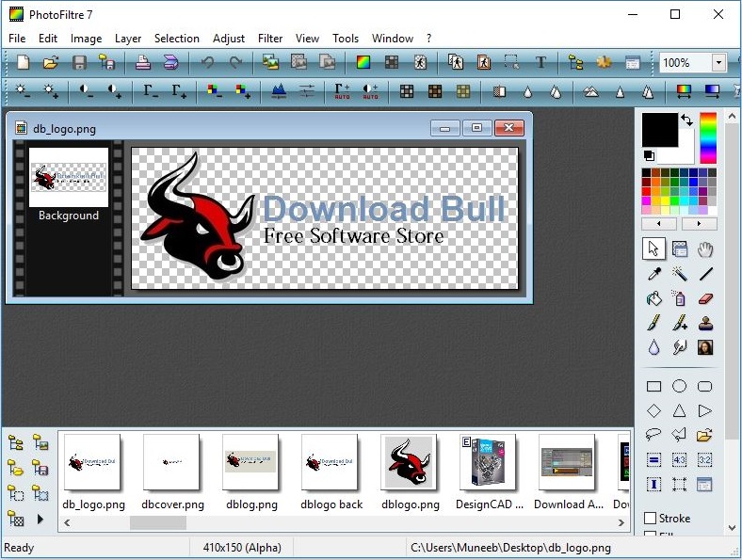
Task: Click the Image explorer tree icon
Action: (575, 62)
